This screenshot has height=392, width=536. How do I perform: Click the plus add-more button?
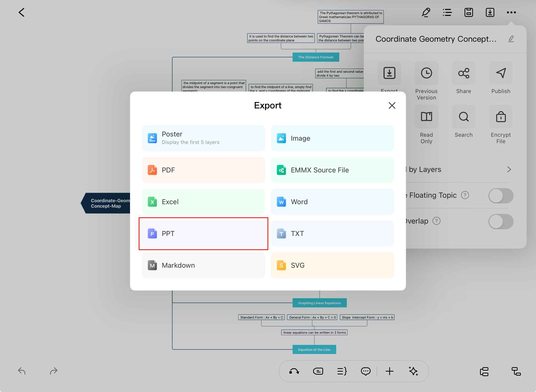pos(390,371)
